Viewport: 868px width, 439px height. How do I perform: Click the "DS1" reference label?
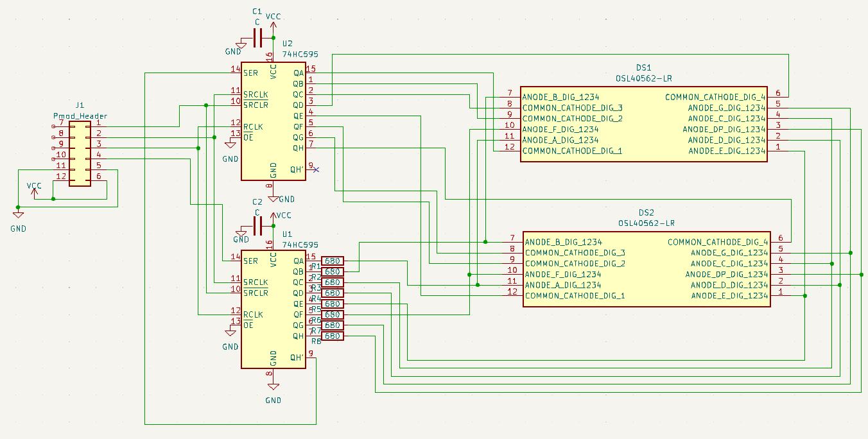pyautogui.click(x=643, y=67)
